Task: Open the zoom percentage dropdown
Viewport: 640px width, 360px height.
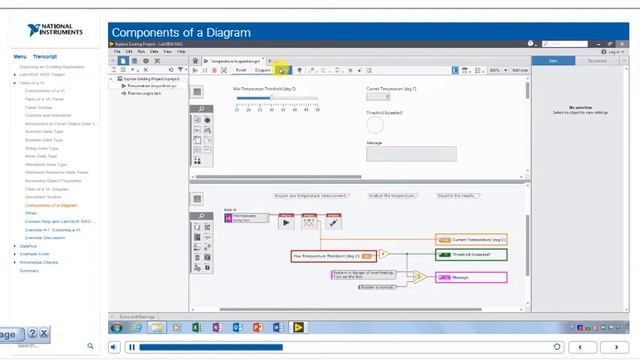Action: pos(498,70)
